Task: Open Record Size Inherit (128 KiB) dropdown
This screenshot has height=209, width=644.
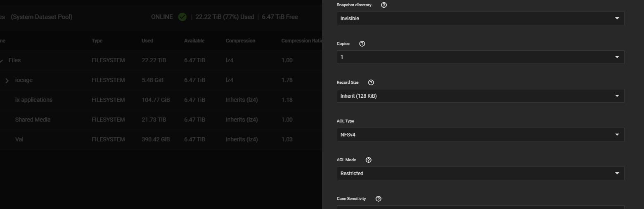Action: pos(481,96)
